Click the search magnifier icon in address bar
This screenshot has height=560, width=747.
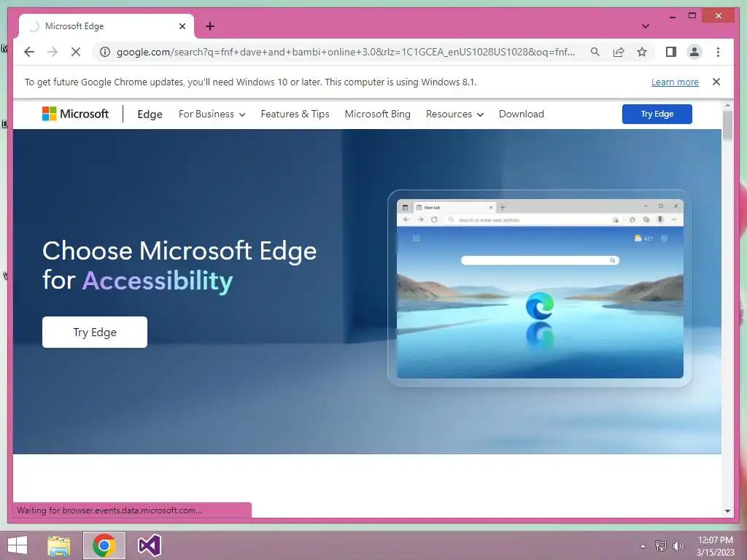[x=595, y=52]
